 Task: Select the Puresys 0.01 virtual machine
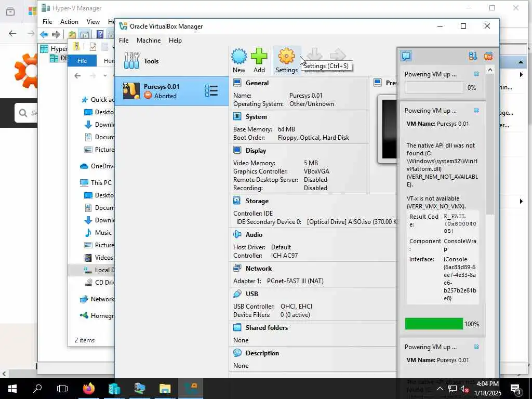(171, 91)
